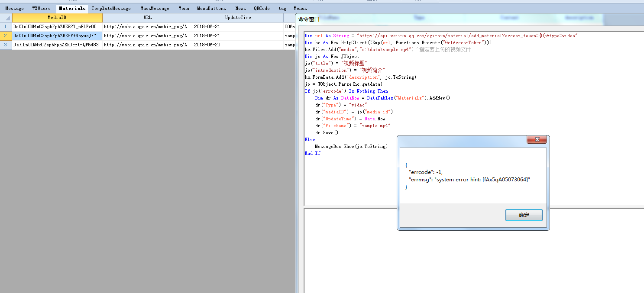Switch to the Message tab
The image size is (644, 293).
click(x=15, y=8)
